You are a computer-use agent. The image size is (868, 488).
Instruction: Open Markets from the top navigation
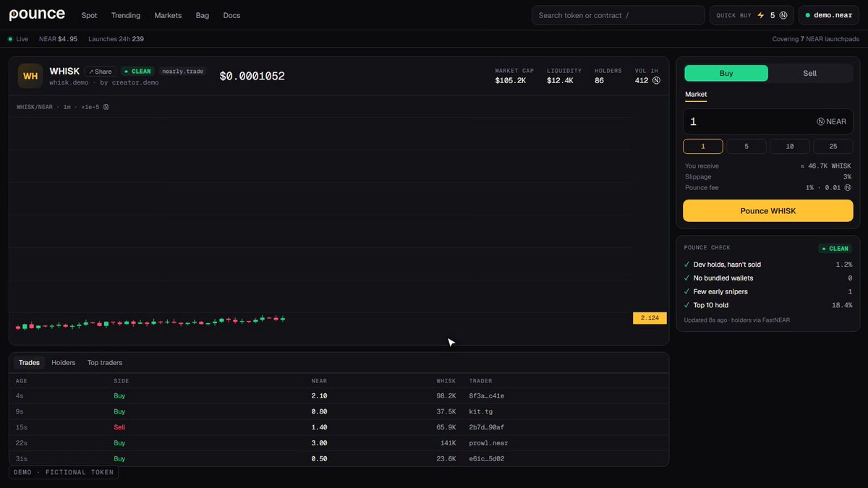pyautogui.click(x=169, y=15)
